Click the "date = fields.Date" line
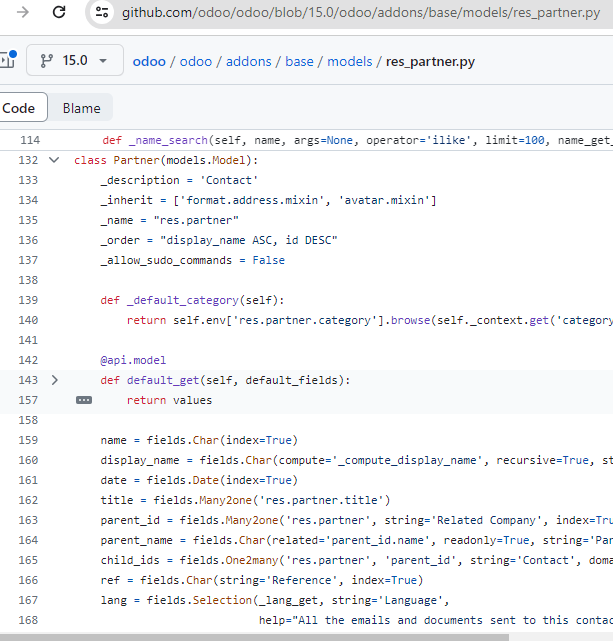The height and width of the screenshot is (641, 613). 199,480
